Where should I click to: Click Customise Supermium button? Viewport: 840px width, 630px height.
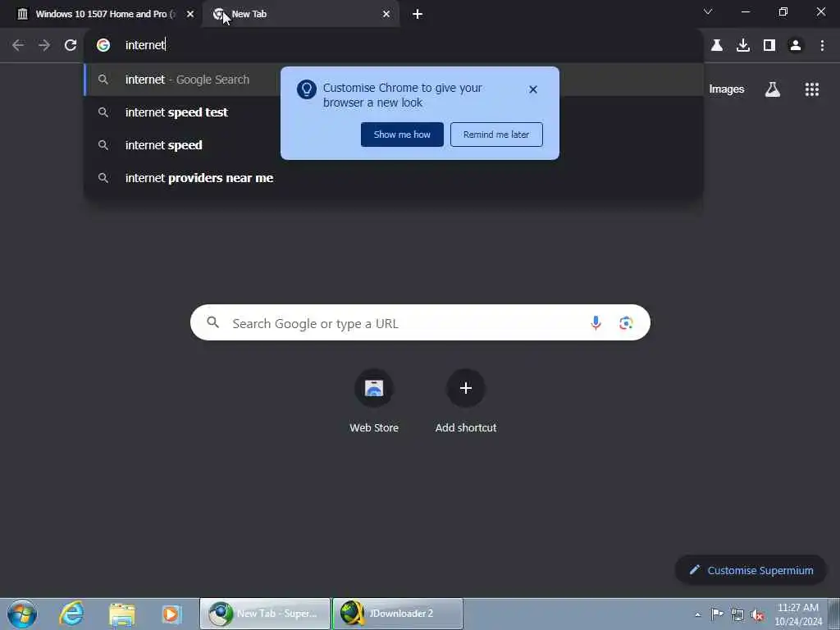(751, 570)
